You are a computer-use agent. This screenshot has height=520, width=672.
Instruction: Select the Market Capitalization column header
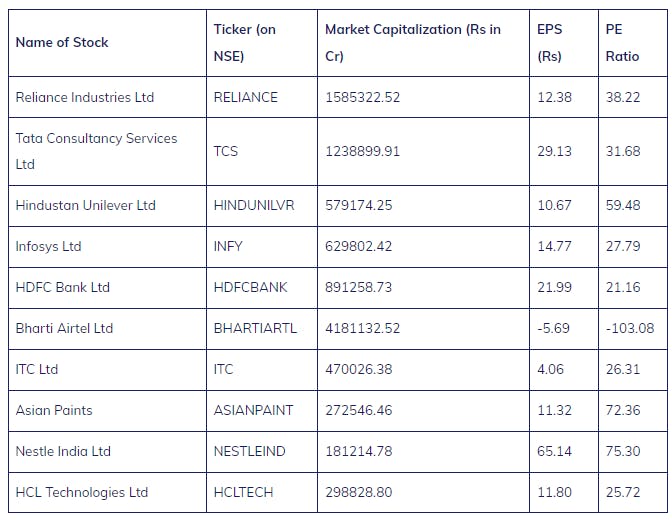point(413,43)
